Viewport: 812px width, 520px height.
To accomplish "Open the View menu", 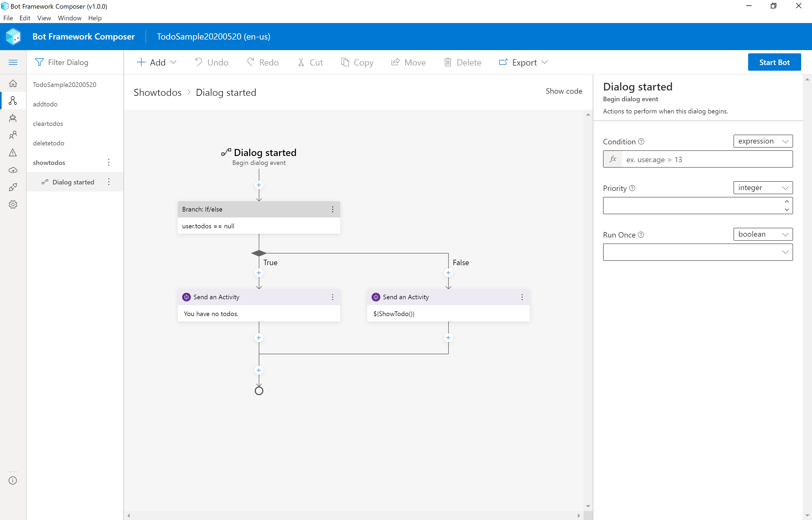I will point(44,18).
